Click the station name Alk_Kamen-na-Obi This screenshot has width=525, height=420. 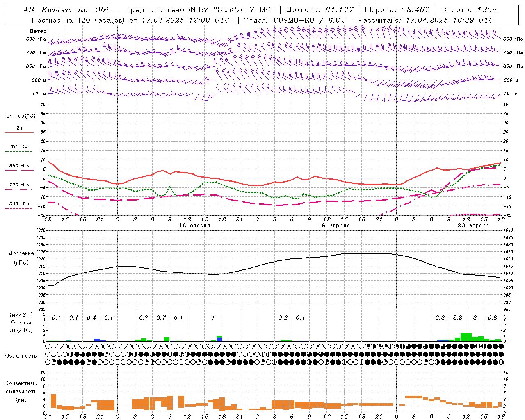point(66,10)
